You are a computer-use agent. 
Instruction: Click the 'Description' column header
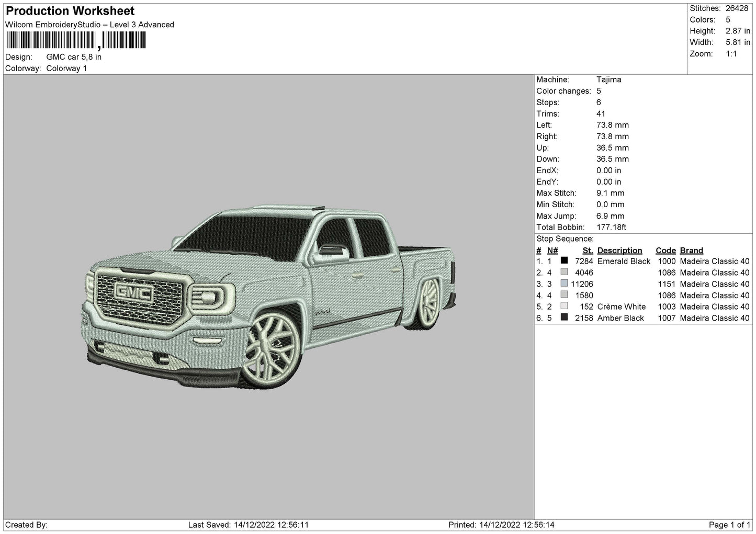tap(619, 251)
